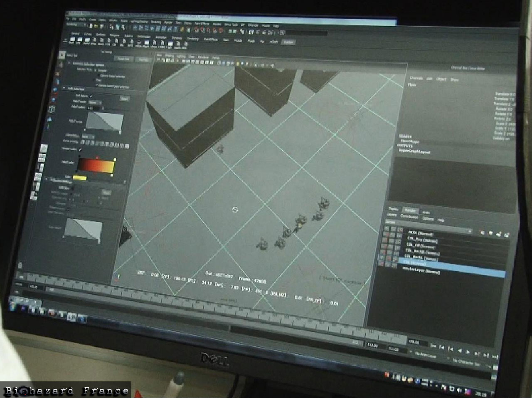This screenshot has width=532, height=398.
Task: Collapse the Common Selection Options section
Action: point(69,63)
